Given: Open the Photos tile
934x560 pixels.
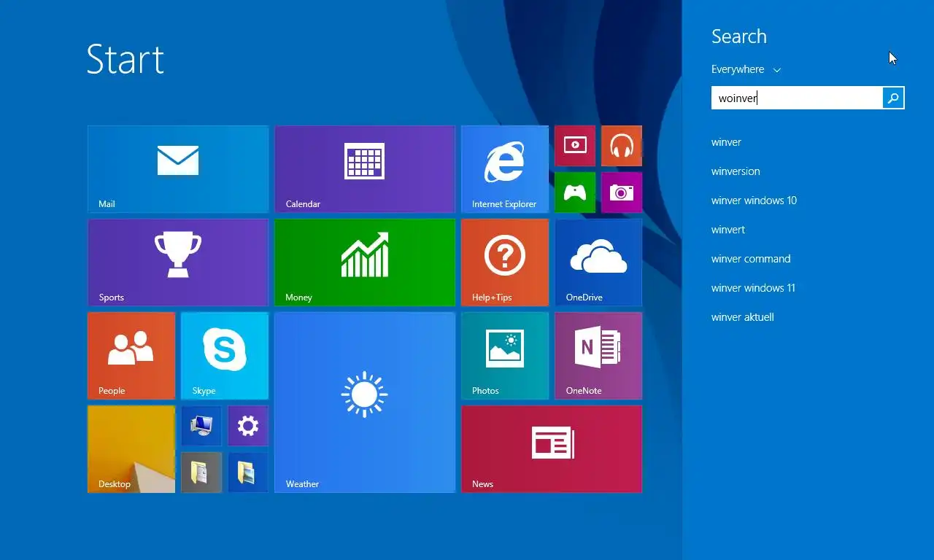Looking at the screenshot, I should [x=505, y=356].
